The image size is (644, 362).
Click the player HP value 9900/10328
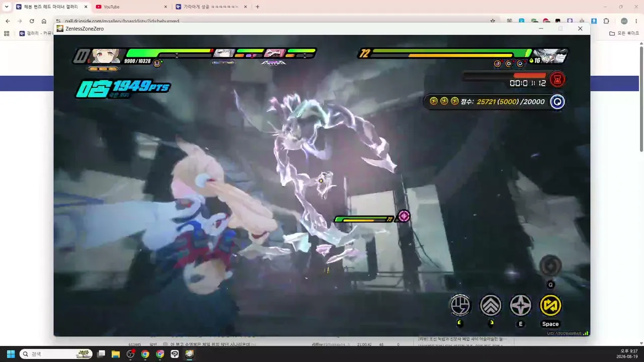[137, 61]
